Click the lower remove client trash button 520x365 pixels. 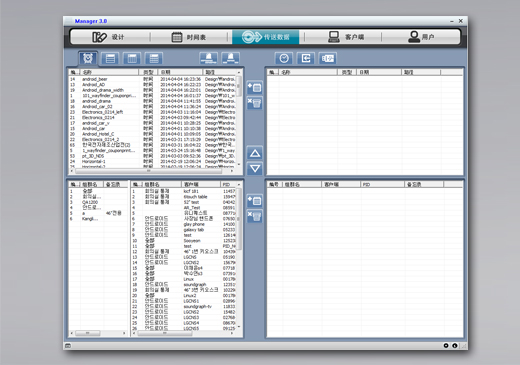[x=255, y=216]
